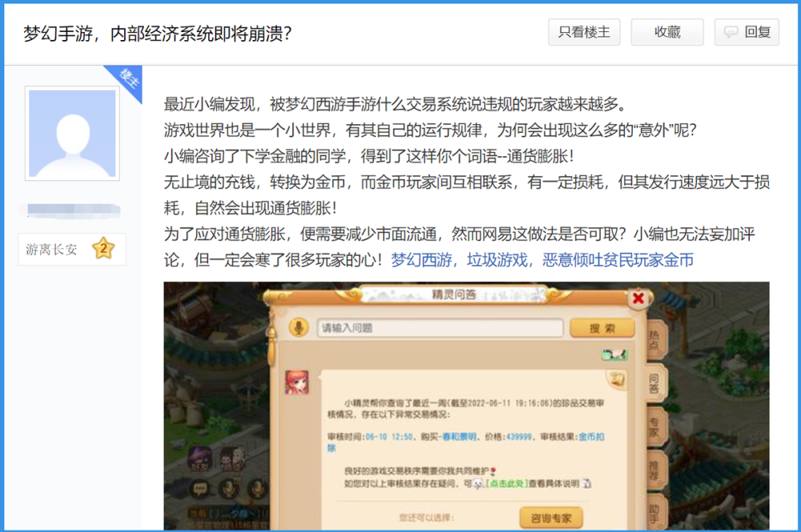Screen dimensions: 801x532
Task: Click the 搜索 button in the dialog
Action: 602,328
